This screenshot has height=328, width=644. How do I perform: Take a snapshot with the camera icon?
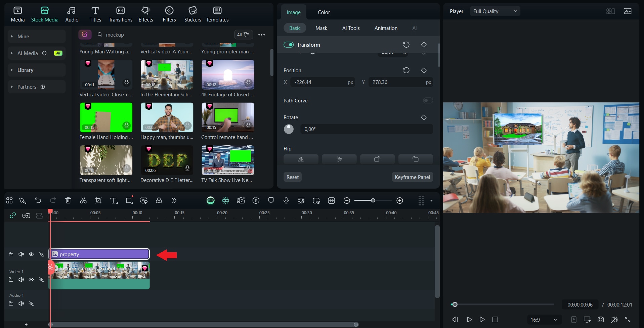[x=601, y=319]
